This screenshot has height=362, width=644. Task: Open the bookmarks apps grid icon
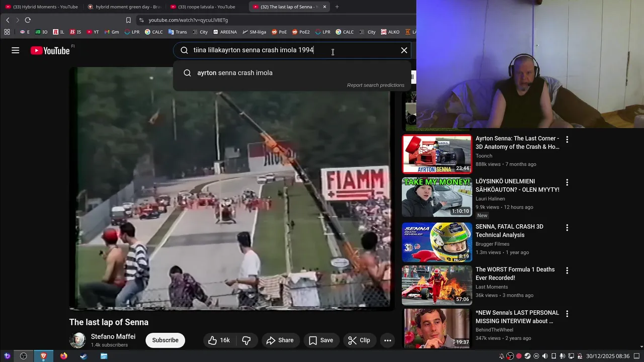[7, 32]
